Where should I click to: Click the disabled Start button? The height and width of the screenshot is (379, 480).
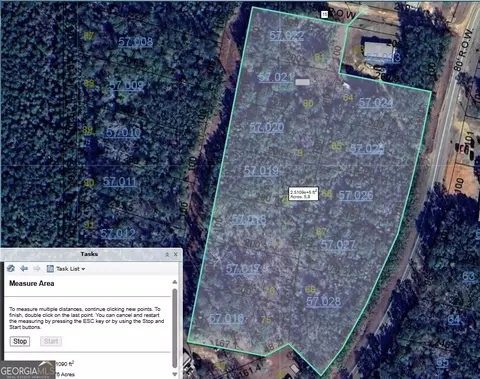point(51,341)
